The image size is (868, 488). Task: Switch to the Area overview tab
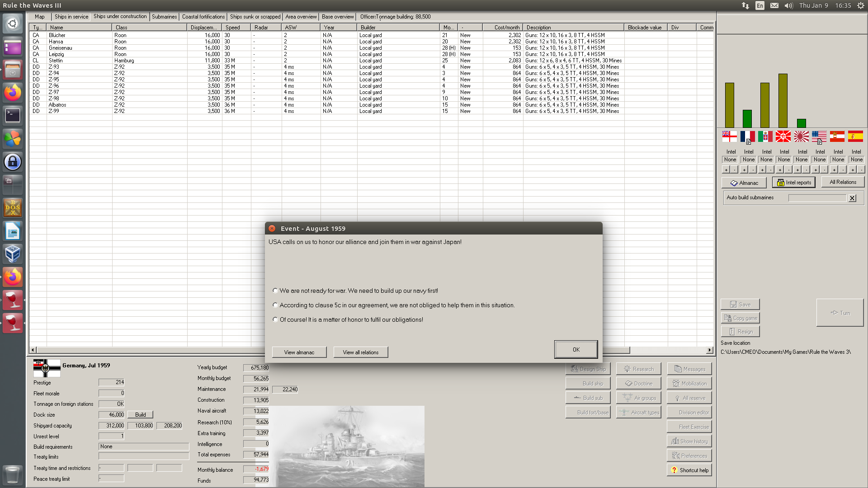301,17
